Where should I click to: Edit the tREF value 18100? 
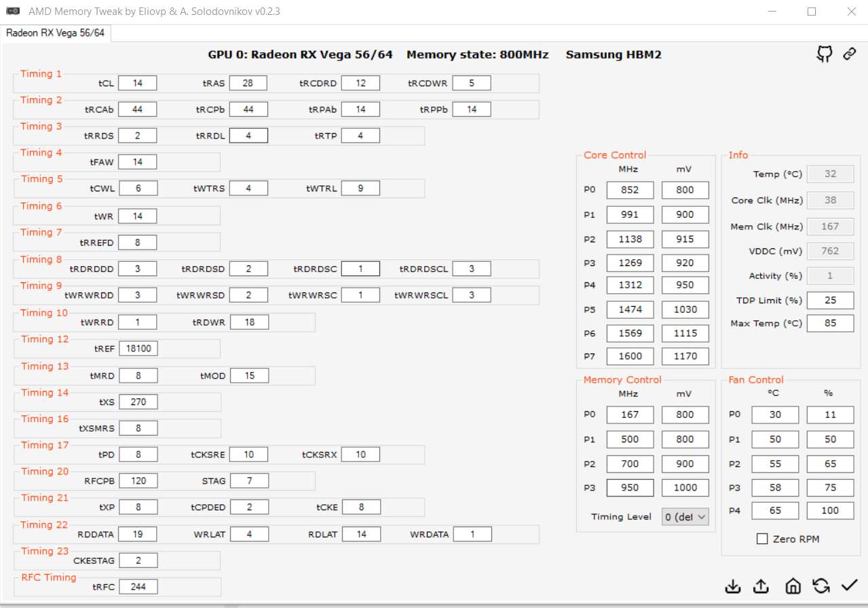point(138,349)
